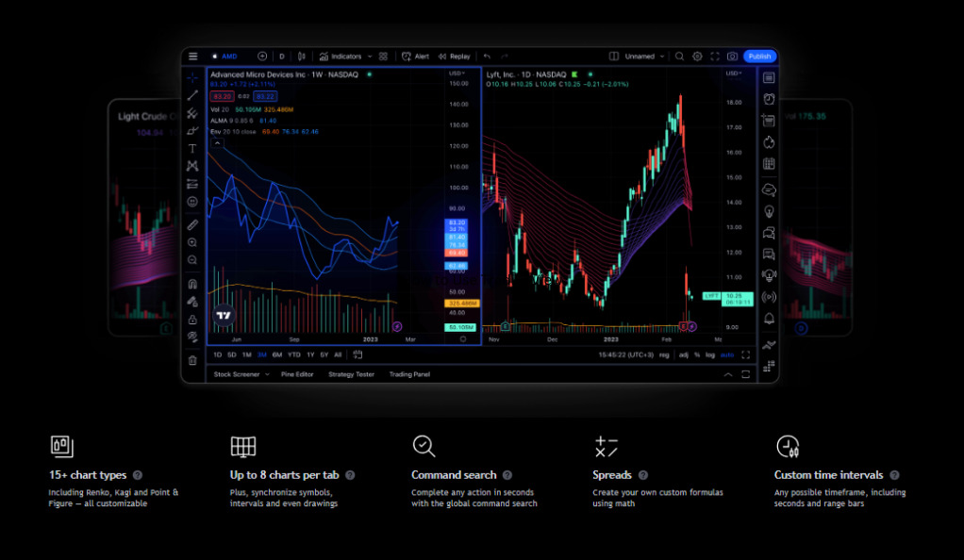This screenshot has height=560, width=964.
Task: Undo the last chart action
Action: click(x=487, y=57)
